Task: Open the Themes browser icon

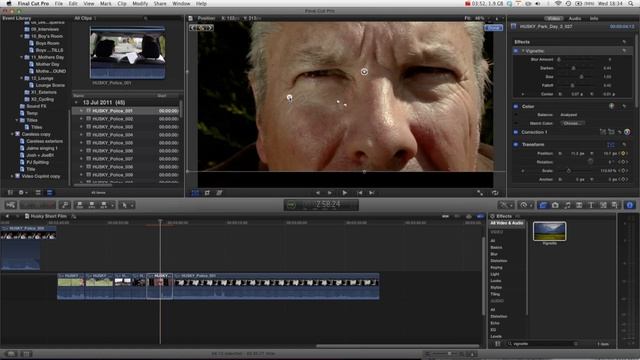Action: [615, 205]
